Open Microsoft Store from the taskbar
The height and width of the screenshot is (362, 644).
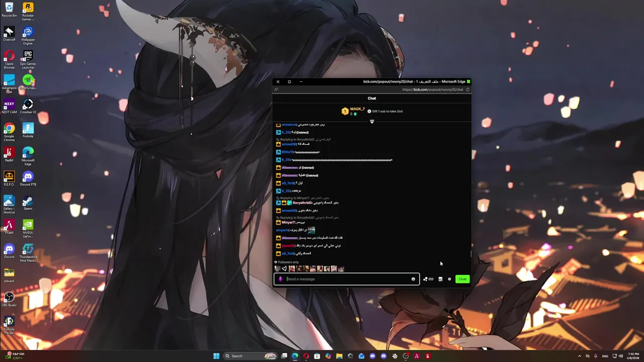317,356
